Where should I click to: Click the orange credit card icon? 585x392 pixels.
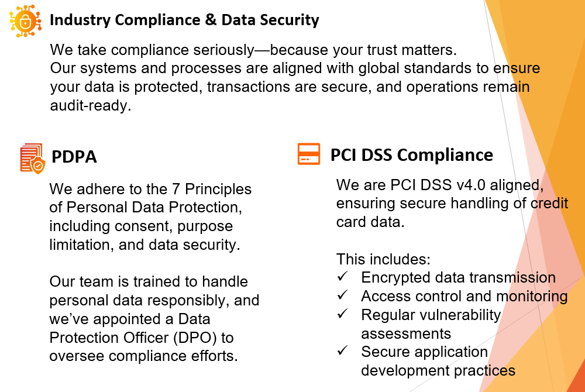308,154
